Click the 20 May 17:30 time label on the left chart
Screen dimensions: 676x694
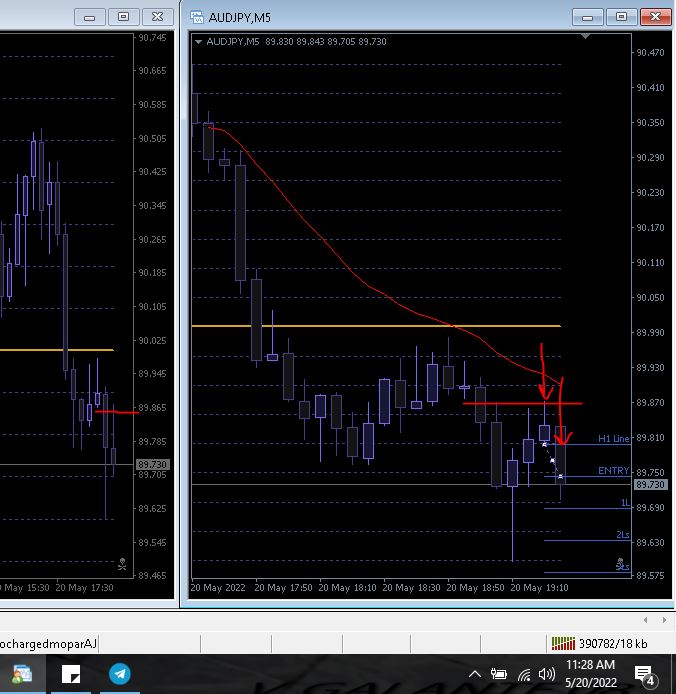click(x=85, y=588)
